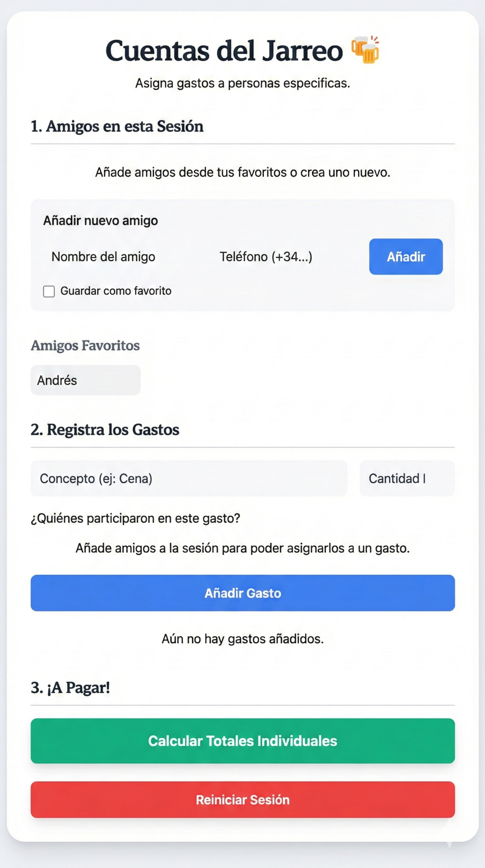Click the Concepto (ej: Cena) field
The height and width of the screenshot is (868, 485).
tap(189, 478)
